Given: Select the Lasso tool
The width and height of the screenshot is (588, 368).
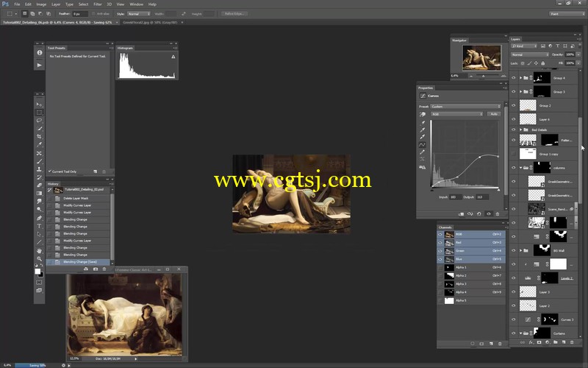Looking at the screenshot, I should click(x=39, y=121).
